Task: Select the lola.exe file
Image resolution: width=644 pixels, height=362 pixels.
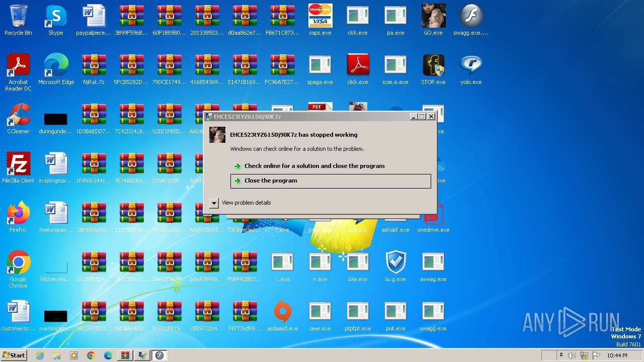Action: coord(358,266)
